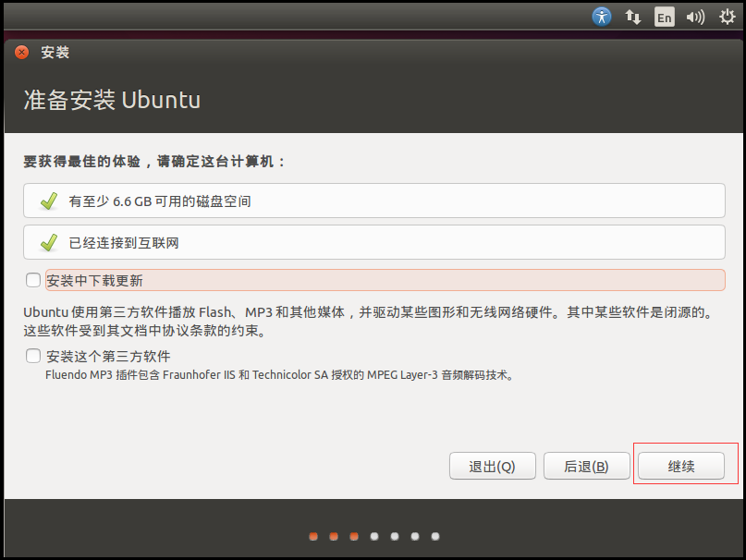The width and height of the screenshot is (746, 560).
Task: Go back with the 后退(B) button
Action: [x=587, y=467]
